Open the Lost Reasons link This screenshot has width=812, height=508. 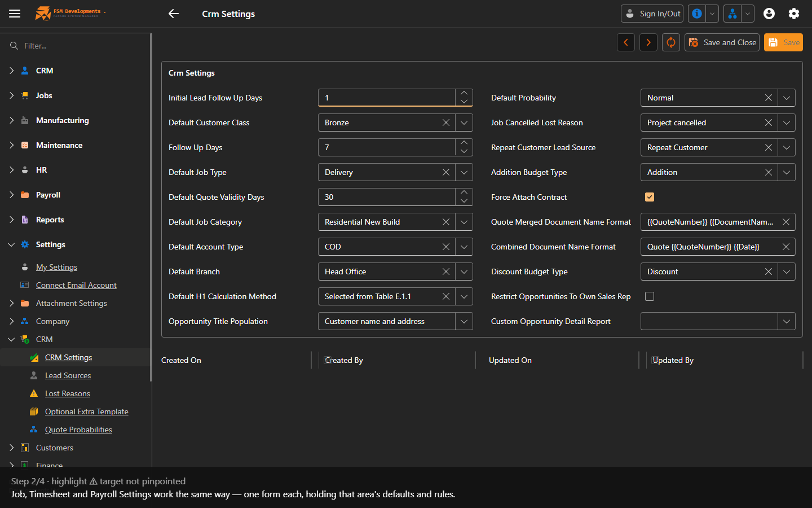pyautogui.click(x=67, y=393)
